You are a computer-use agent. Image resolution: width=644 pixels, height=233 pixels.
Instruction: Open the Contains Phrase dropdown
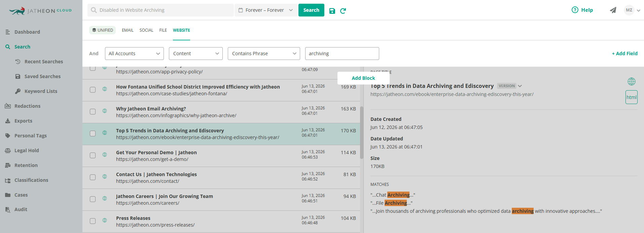(x=264, y=54)
